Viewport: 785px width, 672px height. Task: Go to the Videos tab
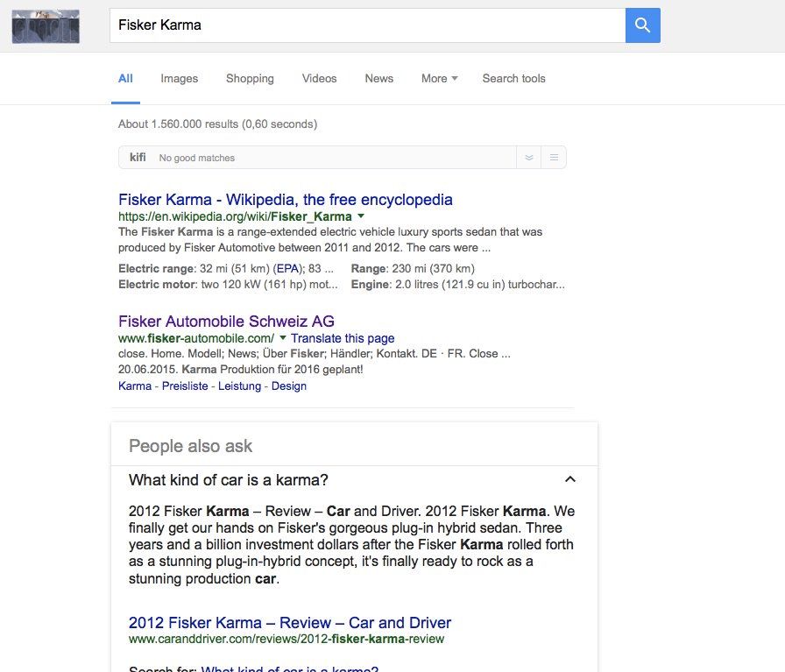point(319,78)
